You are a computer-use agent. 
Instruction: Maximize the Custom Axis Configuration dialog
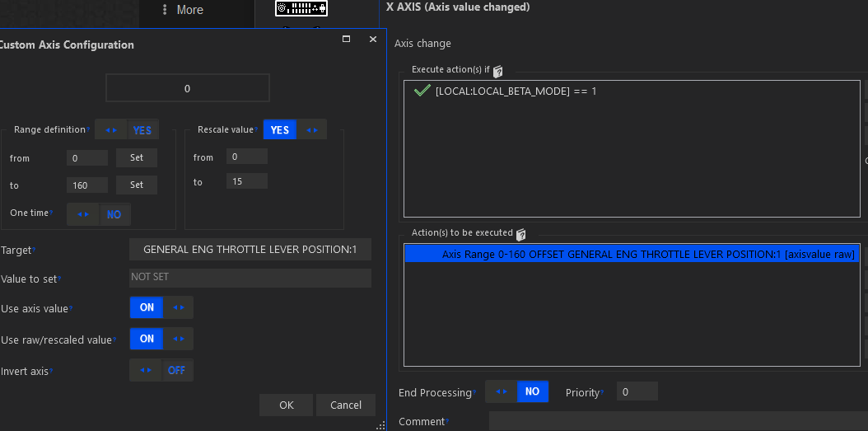pyautogui.click(x=347, y=39)
